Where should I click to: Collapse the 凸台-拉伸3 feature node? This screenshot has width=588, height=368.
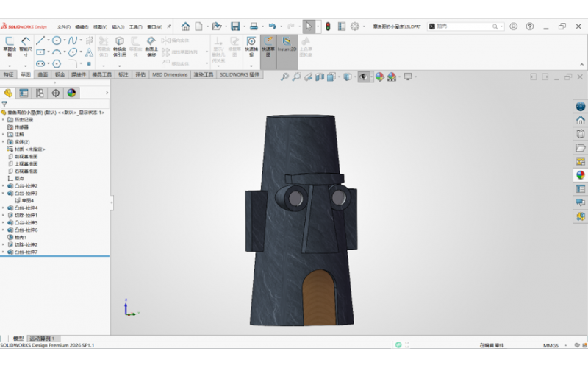point(3,194)
